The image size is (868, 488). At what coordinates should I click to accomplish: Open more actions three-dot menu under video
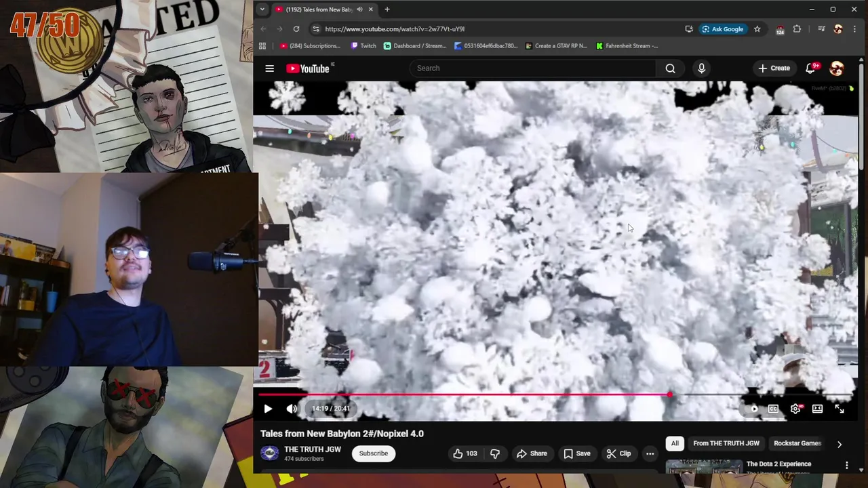[650, 453]
